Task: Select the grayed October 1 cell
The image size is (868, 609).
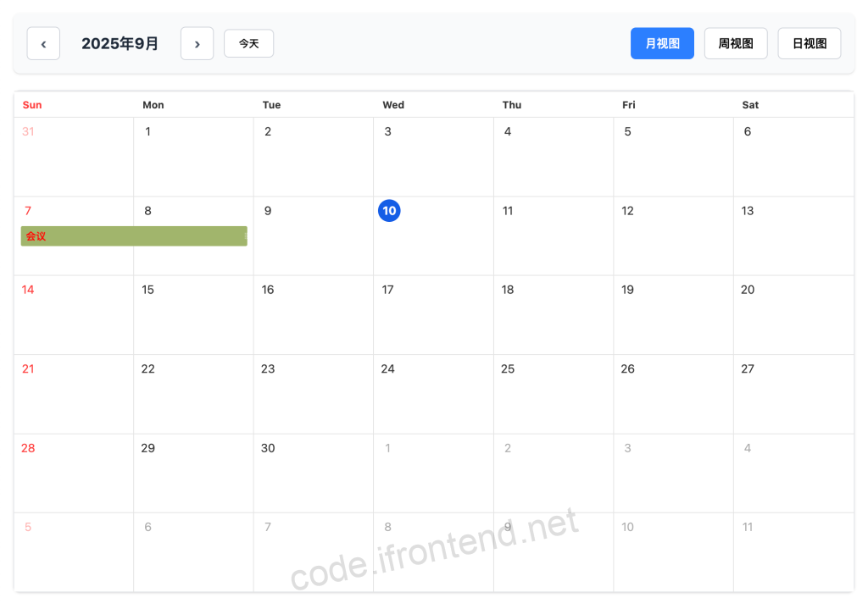Action: (433, 473)
